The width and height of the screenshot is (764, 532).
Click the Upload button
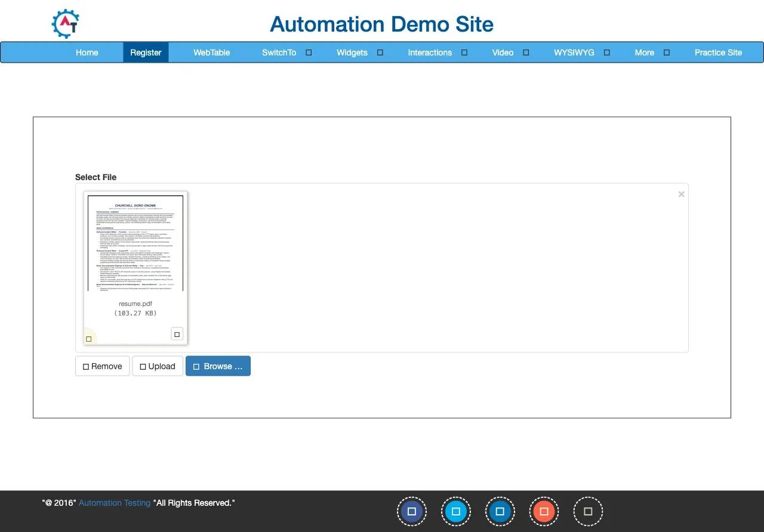(x=158, y=366)
